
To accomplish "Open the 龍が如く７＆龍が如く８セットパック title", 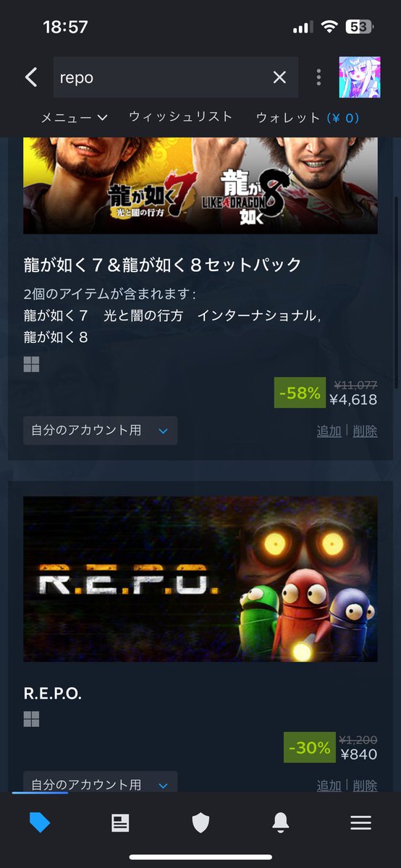I will click(x=162, y=265).
